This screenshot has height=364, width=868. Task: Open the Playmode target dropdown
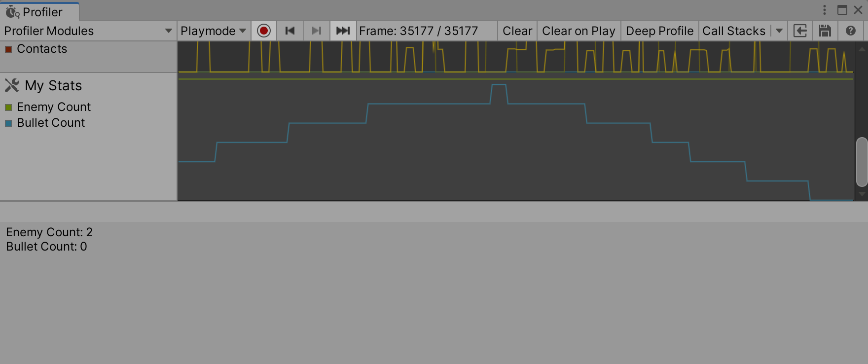coord(213,30)
